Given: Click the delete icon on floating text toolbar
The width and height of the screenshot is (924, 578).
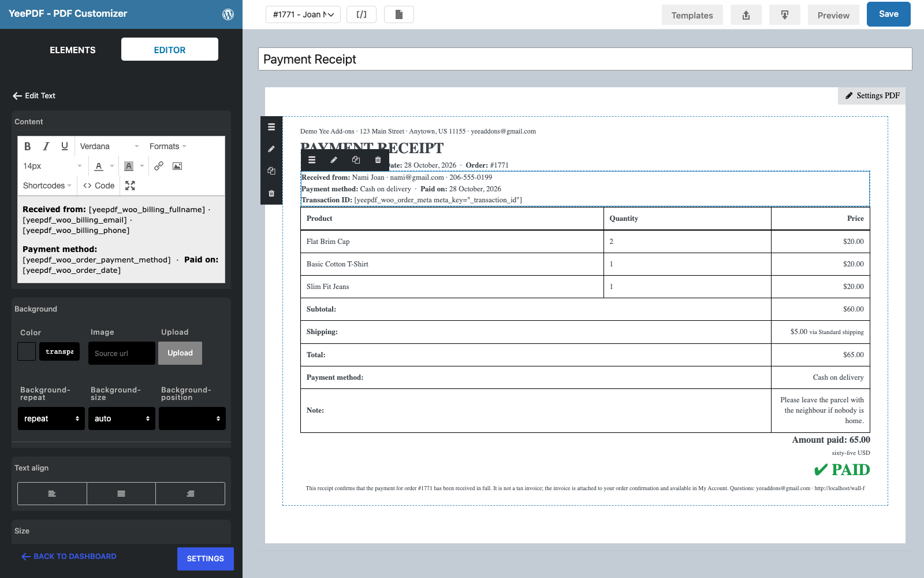Looking at the screenshot, I should click(x=378, y=160).
